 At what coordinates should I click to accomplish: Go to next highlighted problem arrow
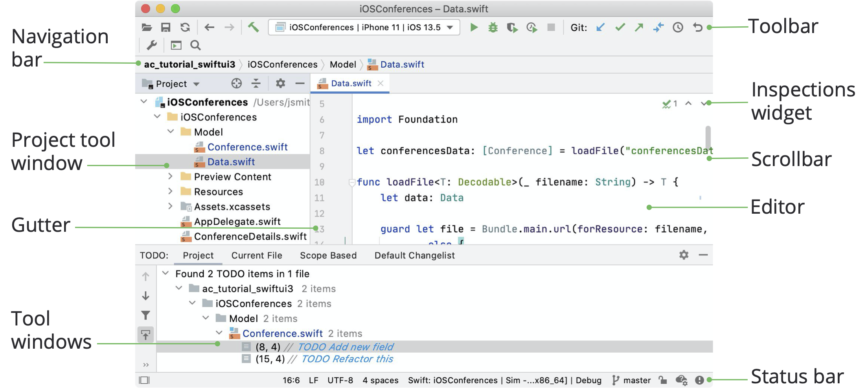(704, 104)
